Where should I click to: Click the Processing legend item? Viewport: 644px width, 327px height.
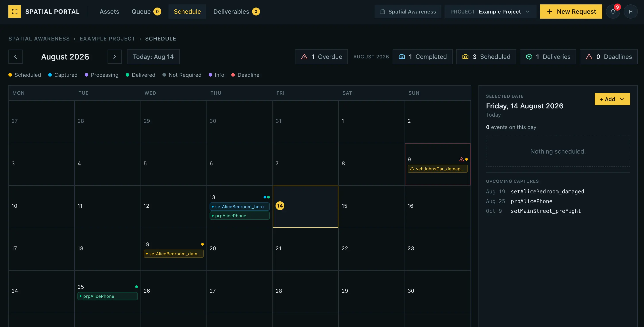[102, 75]
